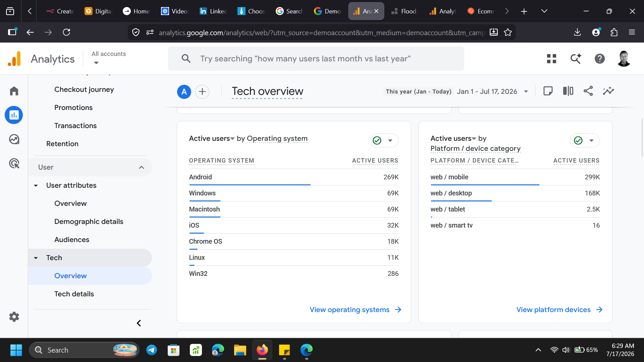Open the Google apps grid icon
The height and width of the screenshot is (362, 644).
coord(551,59)
